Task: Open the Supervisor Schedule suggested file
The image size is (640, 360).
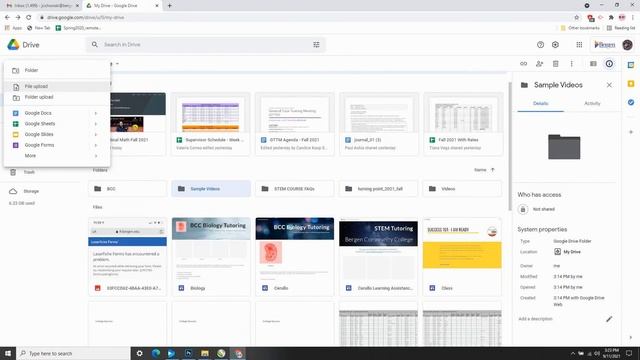Action: (211, 124)
